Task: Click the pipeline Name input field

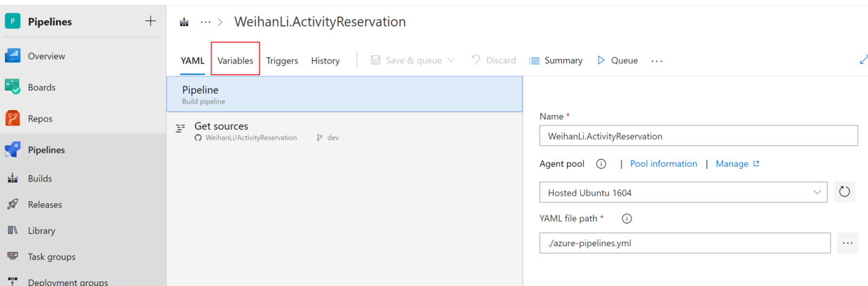Action: [x=698, y=136]
